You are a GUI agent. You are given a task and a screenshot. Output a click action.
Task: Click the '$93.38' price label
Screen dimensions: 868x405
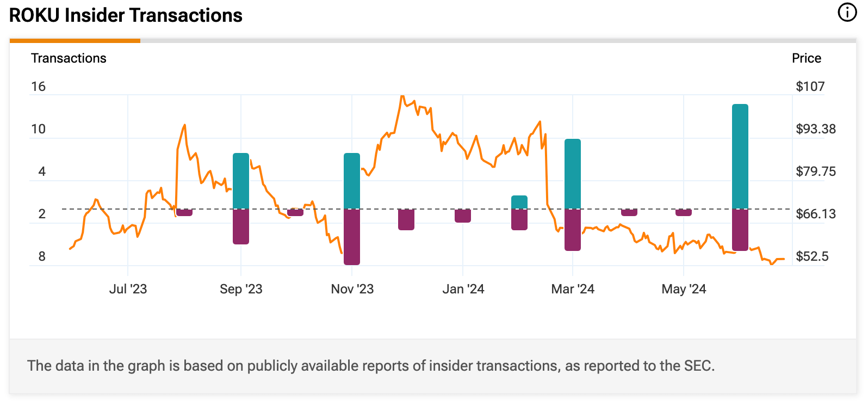point(816,129)
